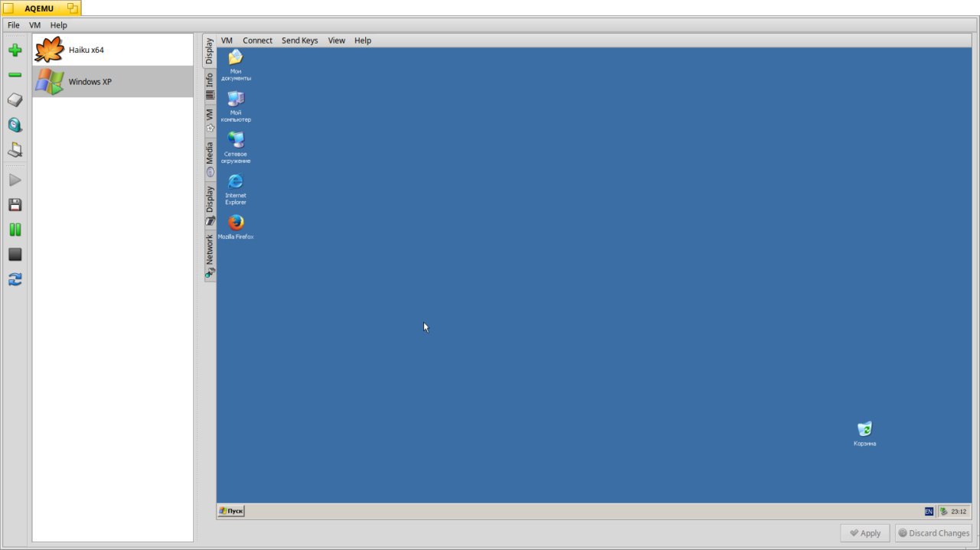Save VM state with floppy icon
Viewport: 980px width, 550px height.
15,205
